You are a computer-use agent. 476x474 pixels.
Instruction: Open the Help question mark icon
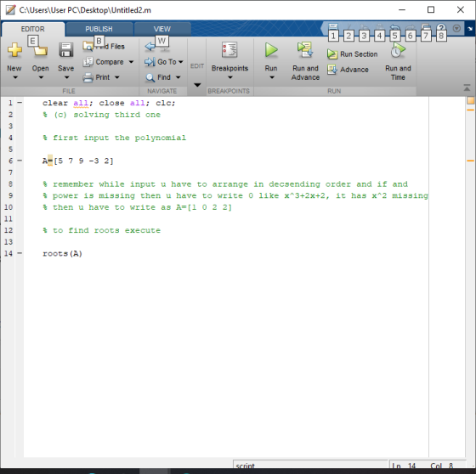(441, 28)
